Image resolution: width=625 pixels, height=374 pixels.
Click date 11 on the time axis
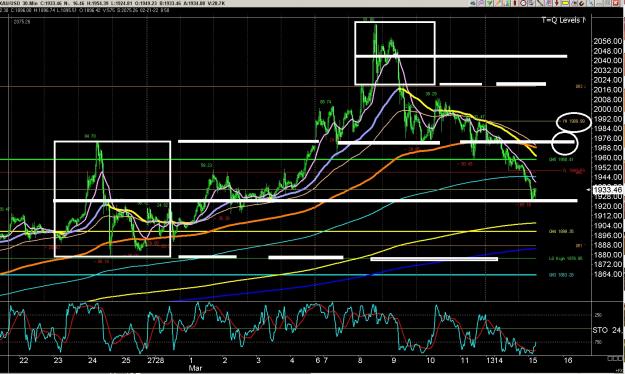point(465,360)
